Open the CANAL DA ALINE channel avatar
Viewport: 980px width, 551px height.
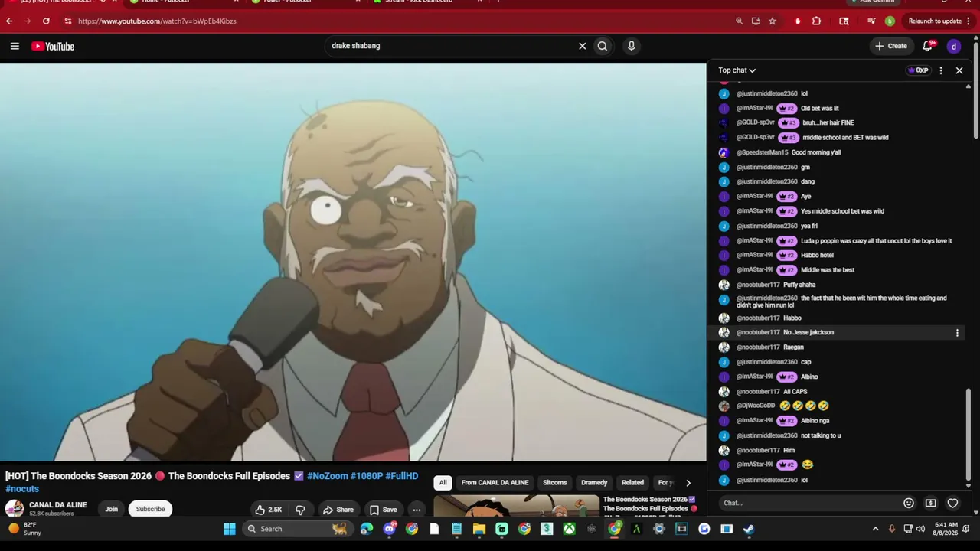tap(15, 508)
